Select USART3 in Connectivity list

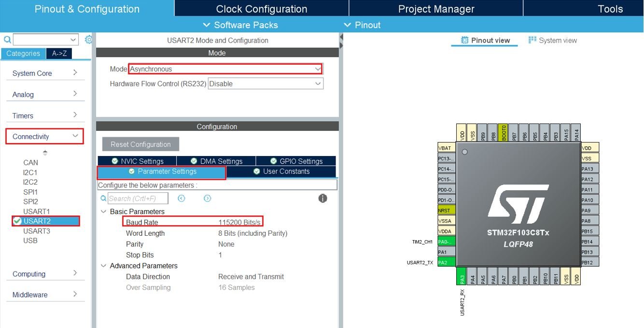37,231
